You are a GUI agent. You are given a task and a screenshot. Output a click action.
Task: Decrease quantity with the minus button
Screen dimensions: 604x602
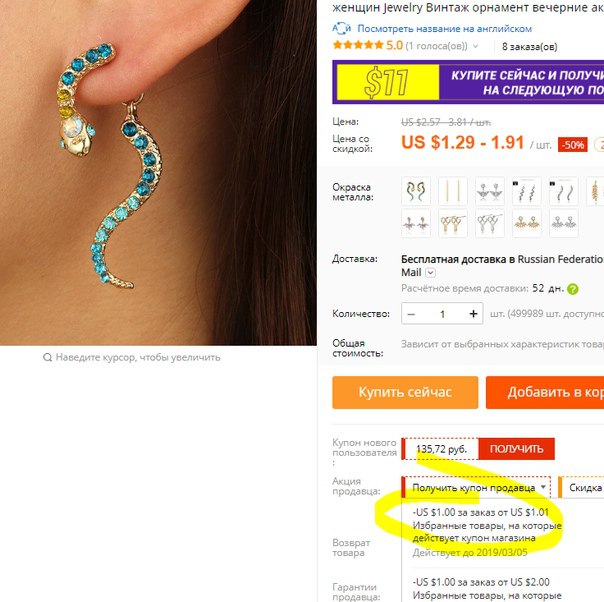[411, 314]
